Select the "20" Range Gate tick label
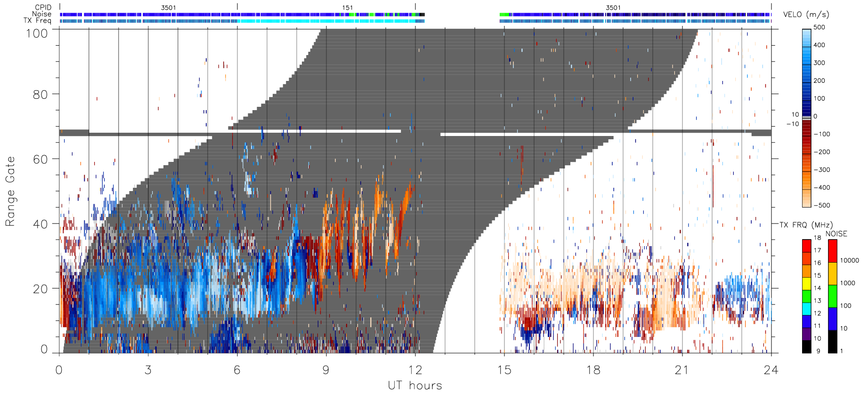Screen dimensions: 868x400 40,289
